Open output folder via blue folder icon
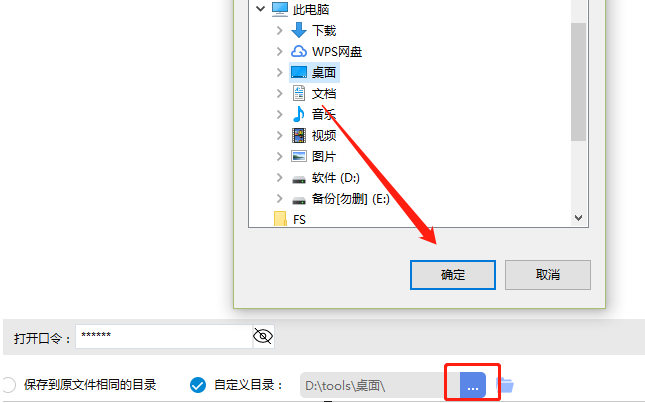 point(505,385)
